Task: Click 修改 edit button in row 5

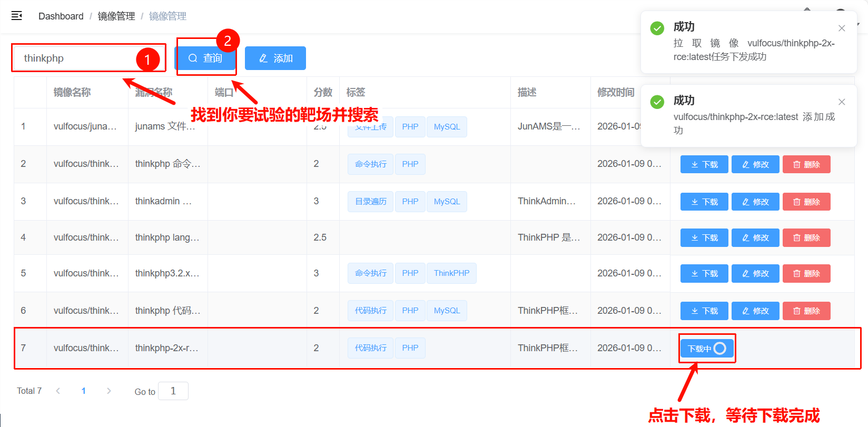Action: click(755, 273)
